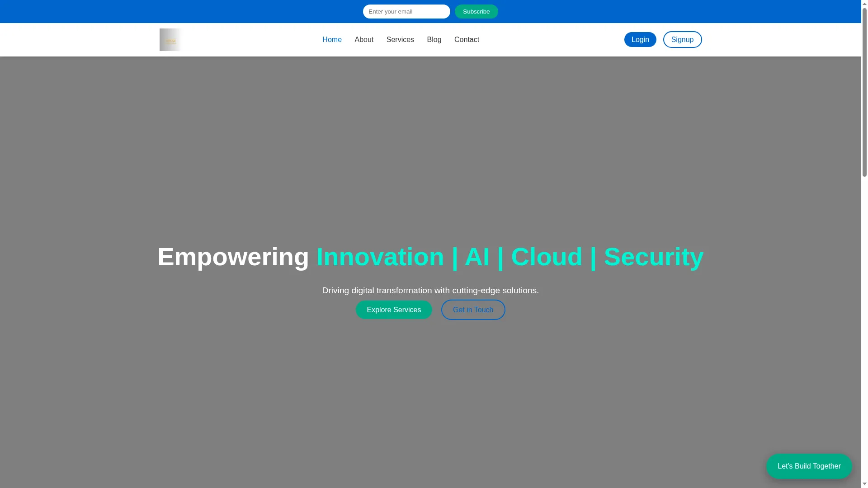Screen dimensions: 868x488
Task: Click the Signup button
Action: (682, 39)
